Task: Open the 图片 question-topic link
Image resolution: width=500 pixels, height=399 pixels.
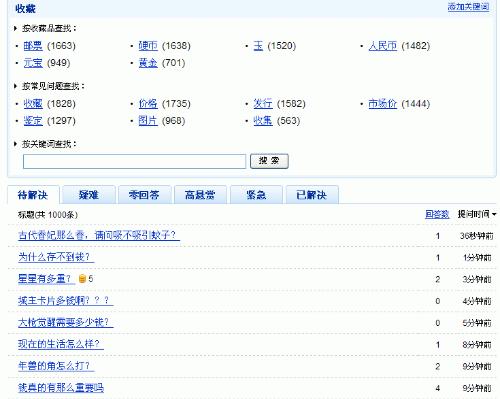Action: [148, 121]
